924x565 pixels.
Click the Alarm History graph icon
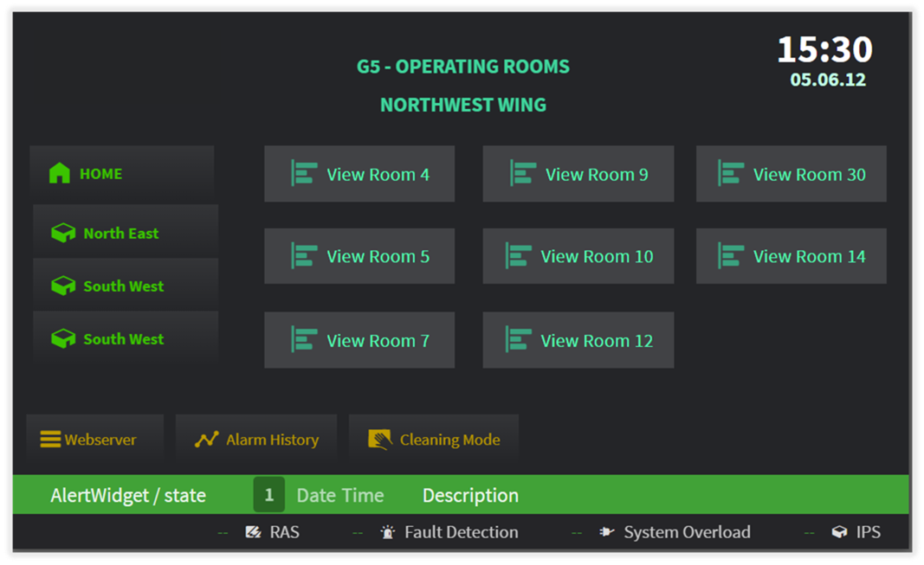pyautogui.click(x=206, y=440)
